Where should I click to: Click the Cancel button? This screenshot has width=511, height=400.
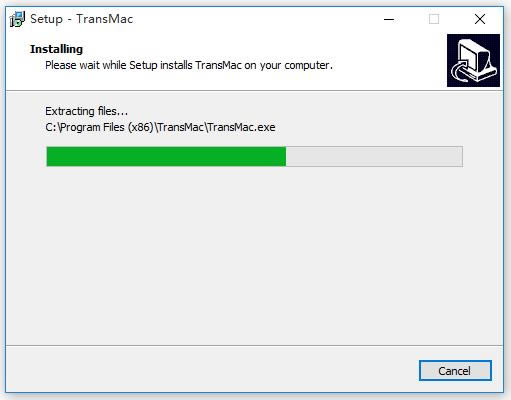455,370
